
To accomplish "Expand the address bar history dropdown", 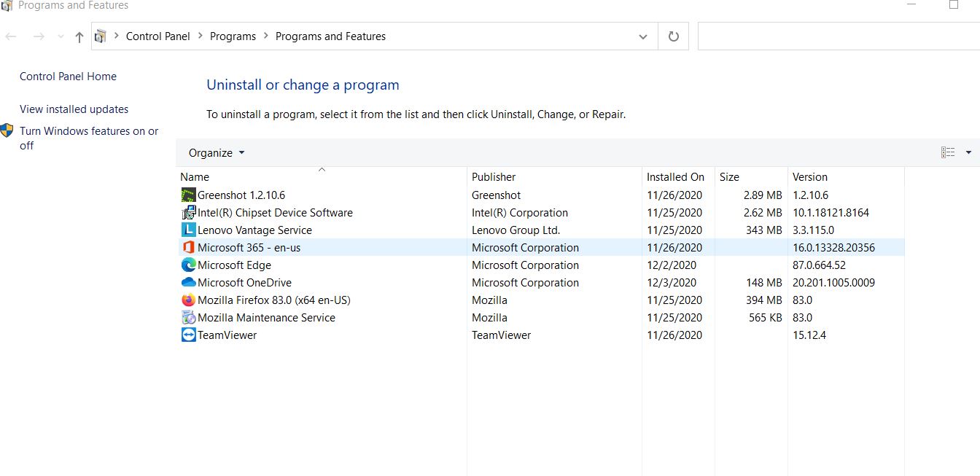I will pos(642,36).
